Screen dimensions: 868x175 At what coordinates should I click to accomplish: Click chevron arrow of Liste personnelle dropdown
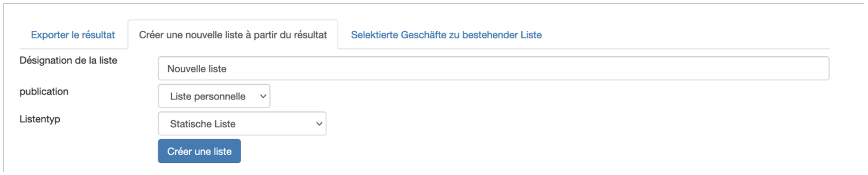click(x=263, y=96)
